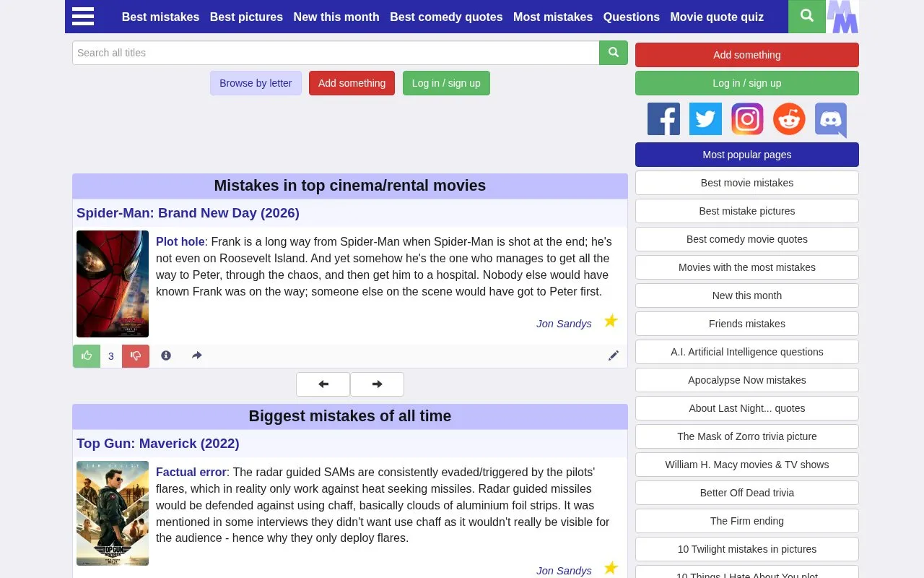
Task: Submit title search with magnifier button
Action: 614,53
